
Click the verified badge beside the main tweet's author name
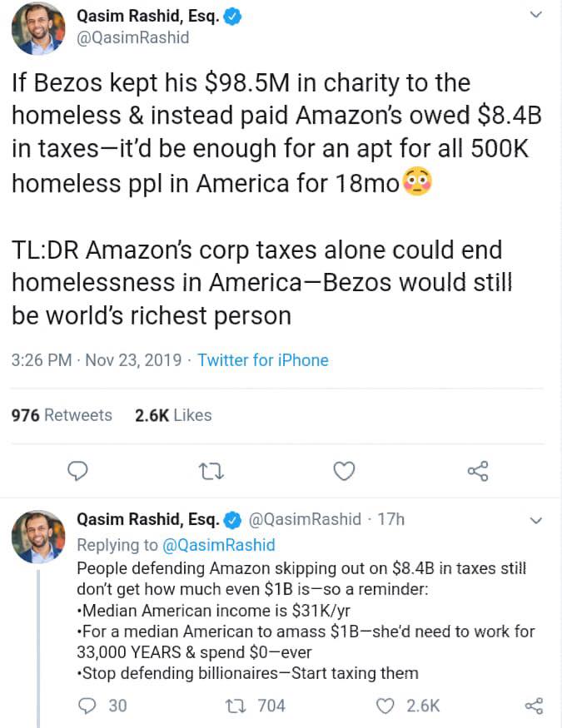tap(233, 16)
